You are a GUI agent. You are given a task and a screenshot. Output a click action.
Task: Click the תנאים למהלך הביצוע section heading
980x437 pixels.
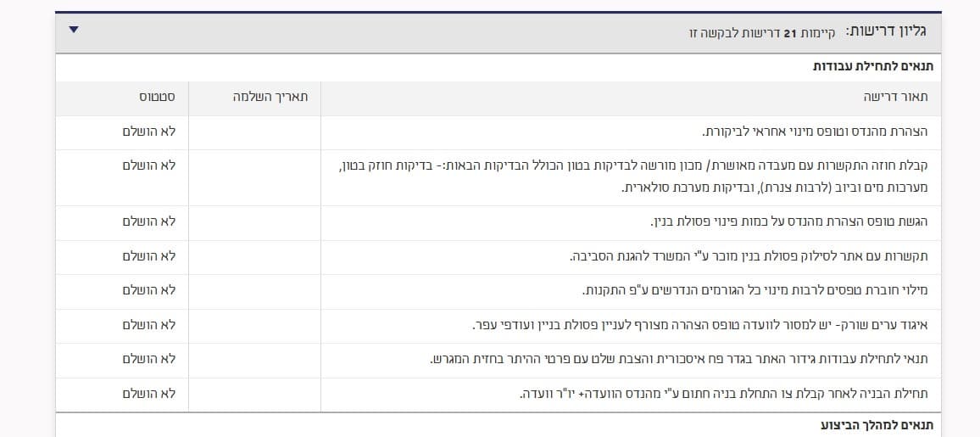(877, 425)
